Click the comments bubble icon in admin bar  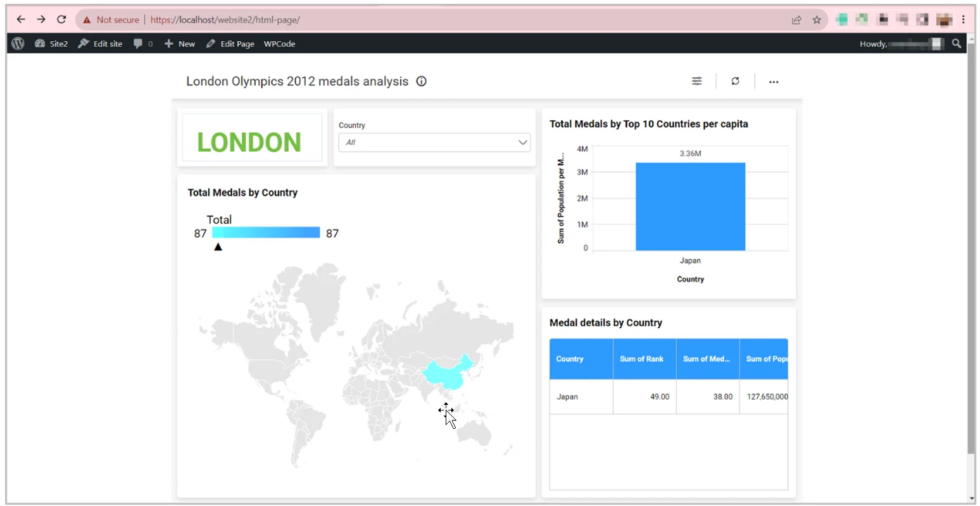138,44
